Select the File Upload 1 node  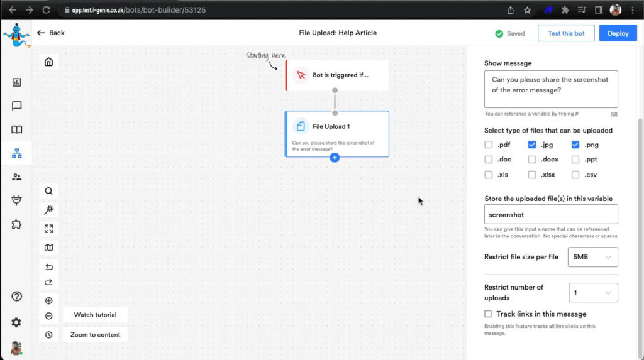(336, 133)
